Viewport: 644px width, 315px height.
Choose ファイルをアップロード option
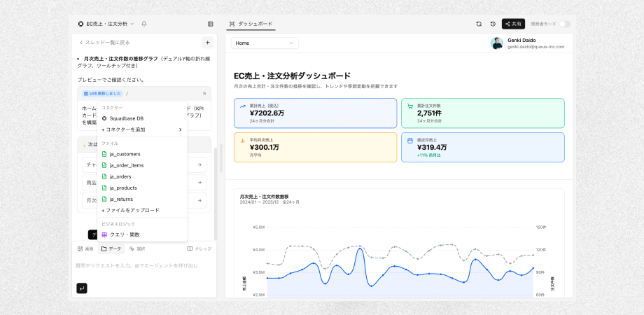(x=142, y=210)
